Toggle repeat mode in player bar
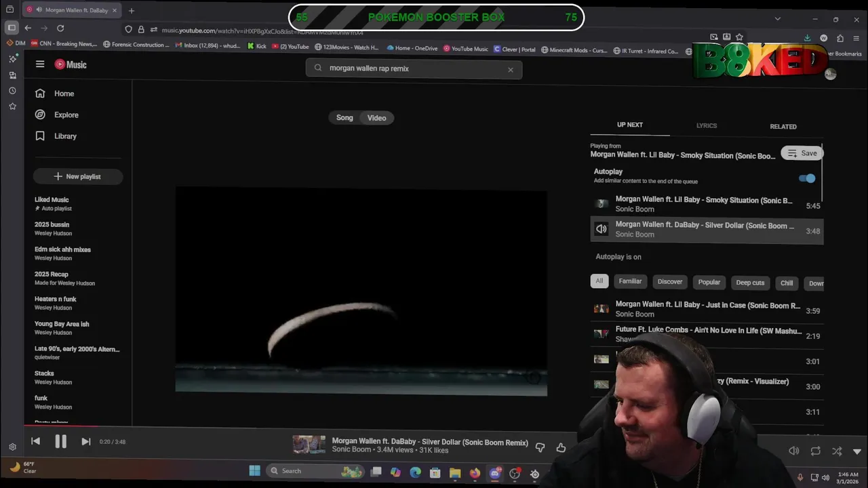 [x=816, y=451]
